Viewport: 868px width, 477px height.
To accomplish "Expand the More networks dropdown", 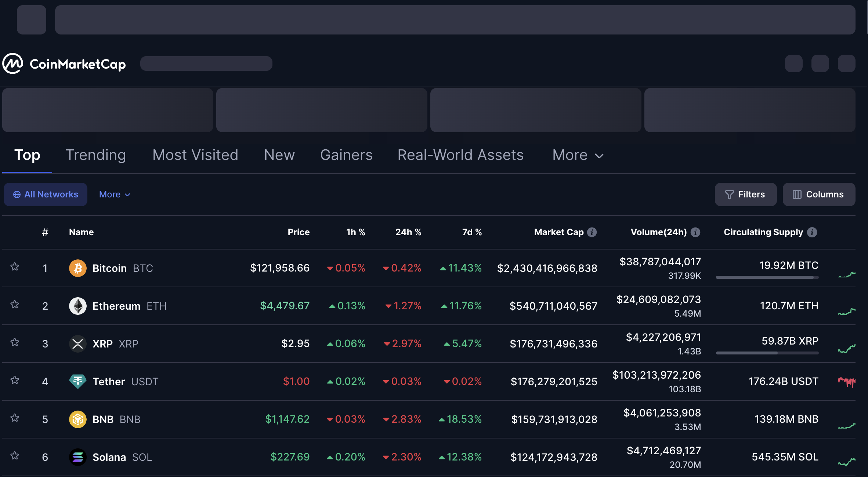I will point(115,194).
